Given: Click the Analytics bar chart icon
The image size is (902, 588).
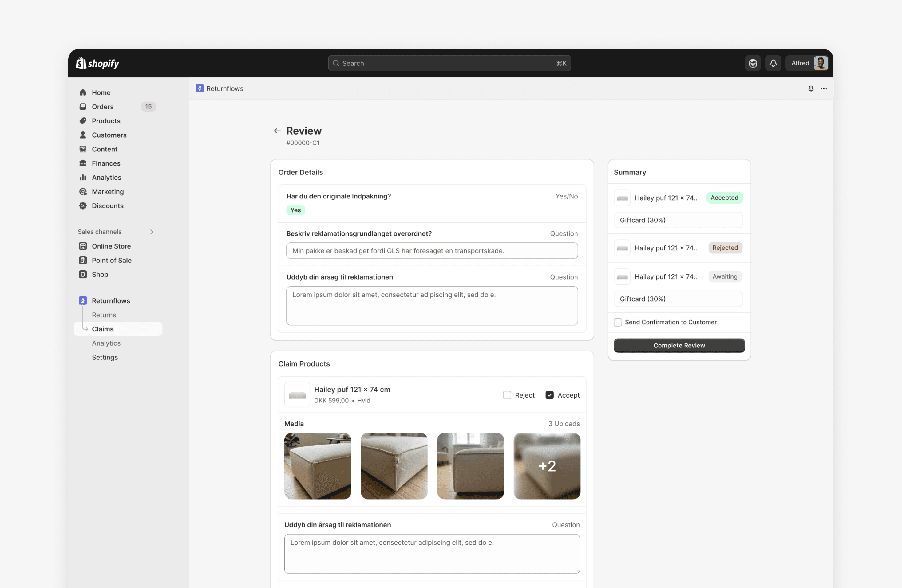Looking at the screenshot, I should point(83,177).
